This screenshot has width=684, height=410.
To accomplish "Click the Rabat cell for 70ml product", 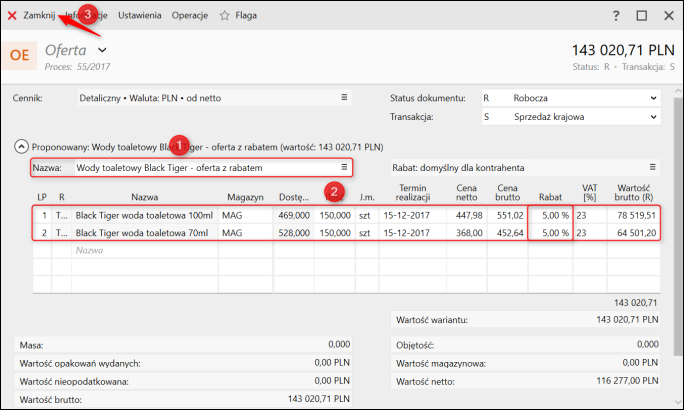I will [x=550, y=233].
